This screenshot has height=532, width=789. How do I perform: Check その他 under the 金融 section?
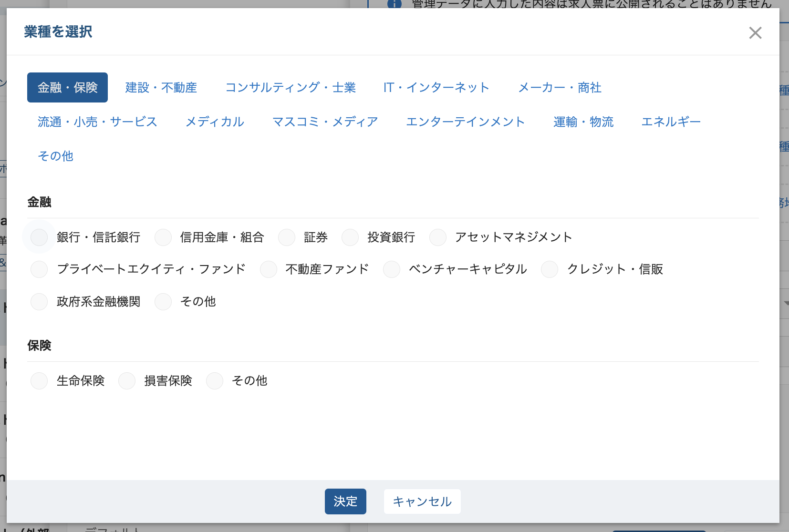tap(163, 302)
